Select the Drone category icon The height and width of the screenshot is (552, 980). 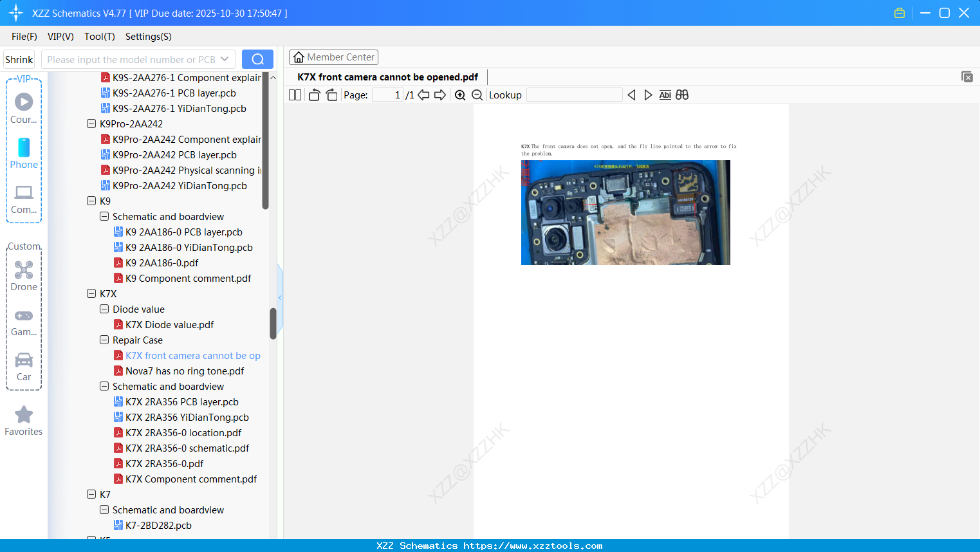click(x=23, y=270)
